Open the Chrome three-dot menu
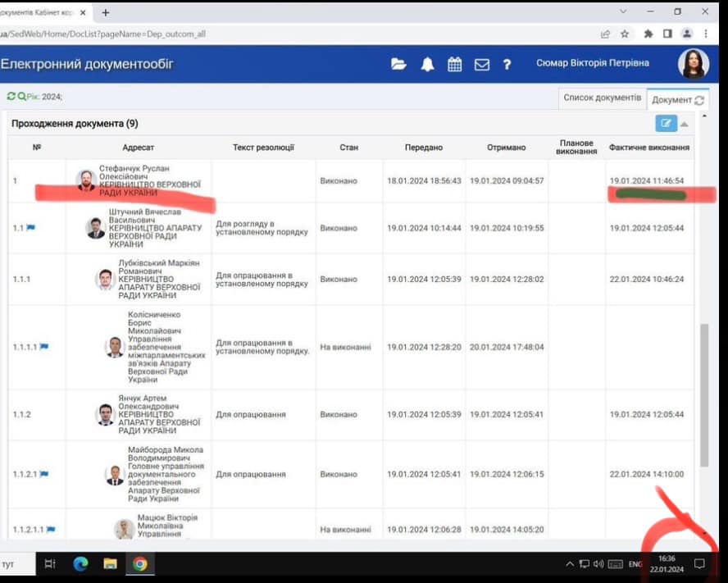 (706, 34)
